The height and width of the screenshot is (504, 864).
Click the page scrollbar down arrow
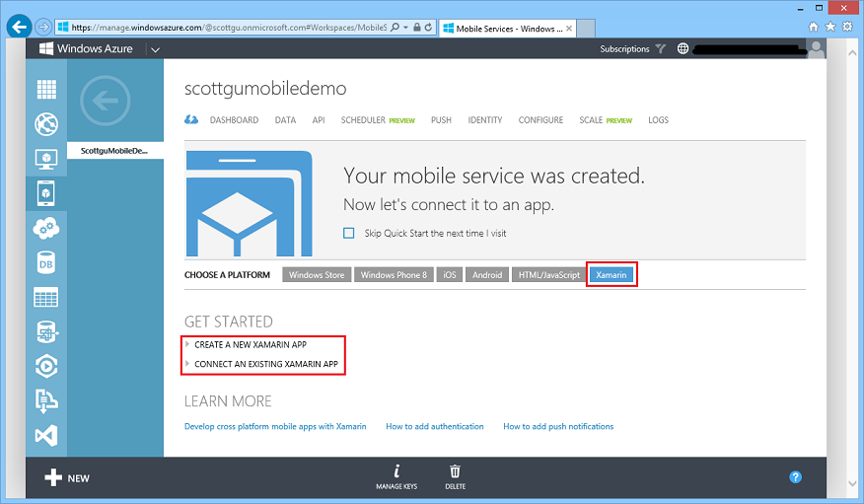852,483
